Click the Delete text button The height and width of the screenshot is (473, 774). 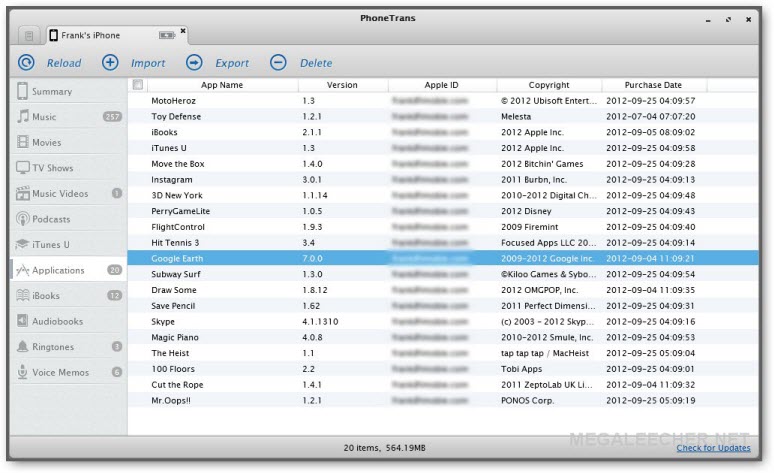coord(316,63)
